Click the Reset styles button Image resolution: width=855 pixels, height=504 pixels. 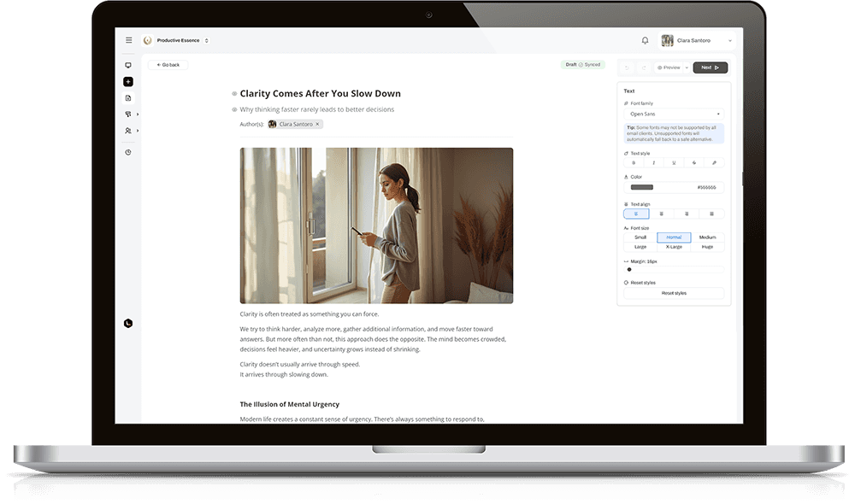674,293
